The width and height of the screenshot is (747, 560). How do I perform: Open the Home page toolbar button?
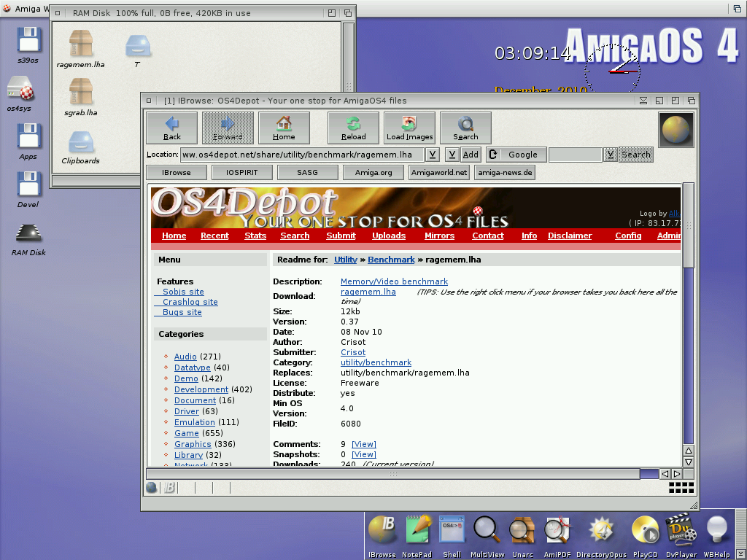click(284, 128)
